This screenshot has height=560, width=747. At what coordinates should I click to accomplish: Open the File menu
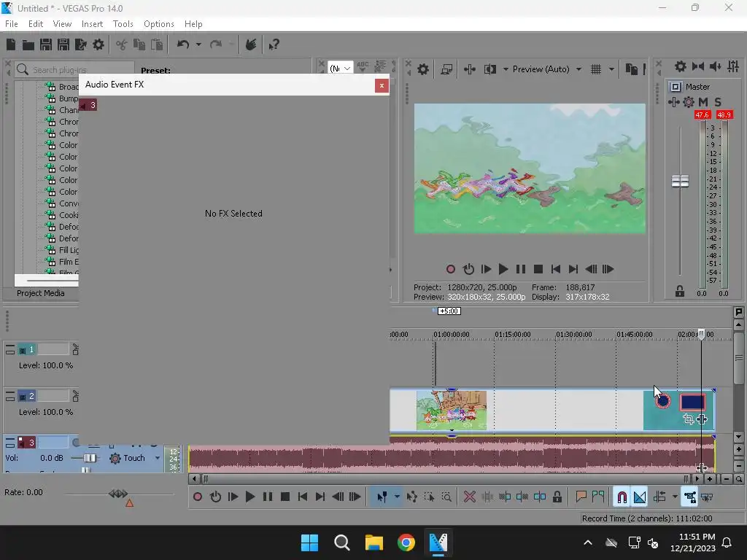pos(12,24)
